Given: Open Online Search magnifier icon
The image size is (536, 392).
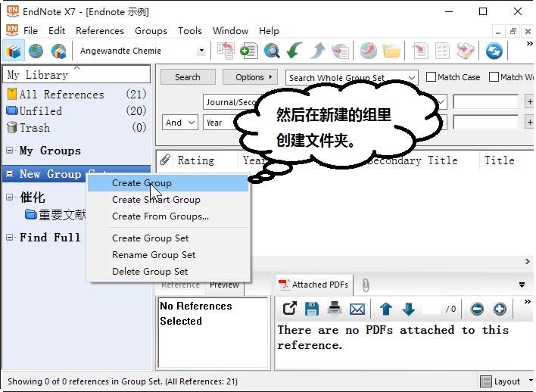Looking at the screenshot, I should coord(272,51).
